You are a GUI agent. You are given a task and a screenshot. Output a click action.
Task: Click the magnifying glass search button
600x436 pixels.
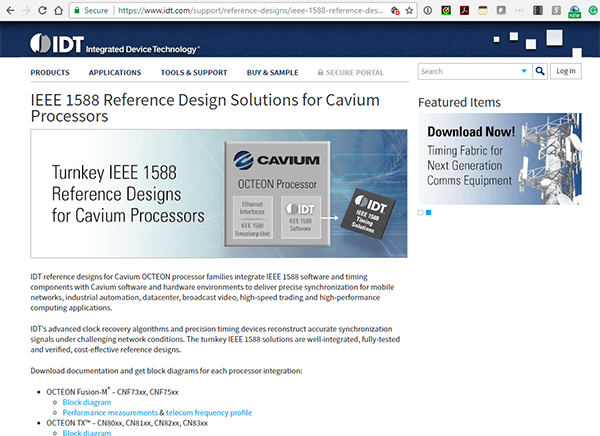[x=540, y=71]
